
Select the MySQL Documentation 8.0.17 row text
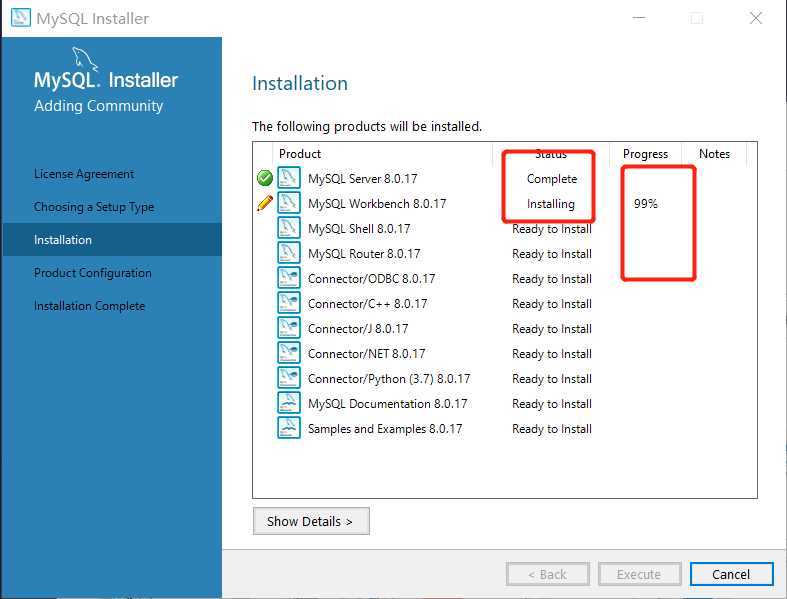(387, 404)
